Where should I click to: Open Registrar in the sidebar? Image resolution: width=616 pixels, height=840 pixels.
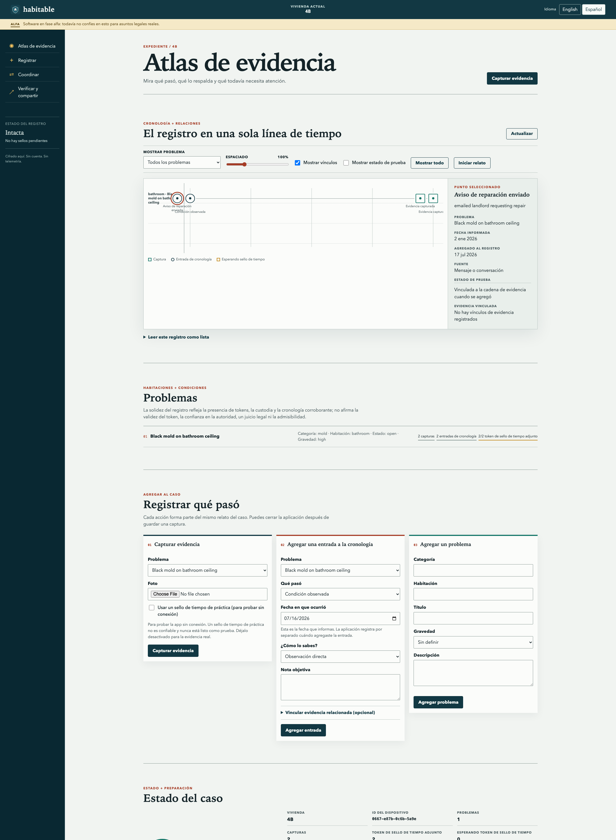pos(32,60)
